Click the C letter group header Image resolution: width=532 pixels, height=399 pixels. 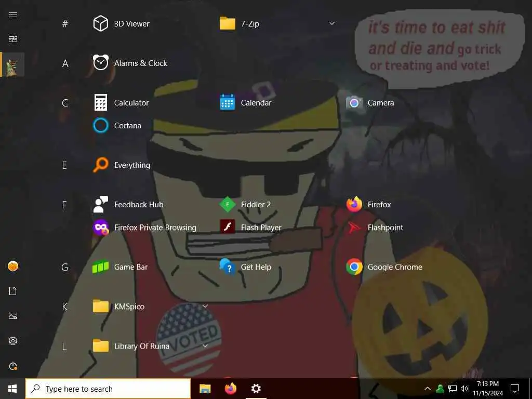[x=65, y=103]
